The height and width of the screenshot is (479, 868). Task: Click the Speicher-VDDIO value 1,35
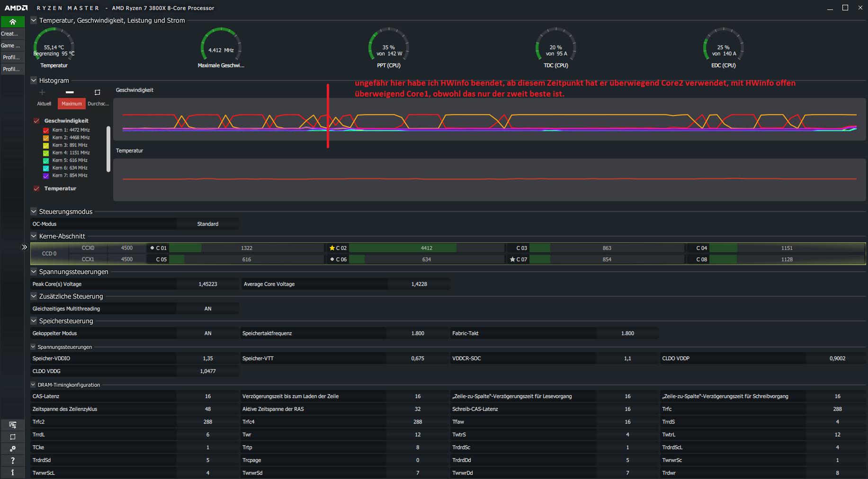point(208,358)
